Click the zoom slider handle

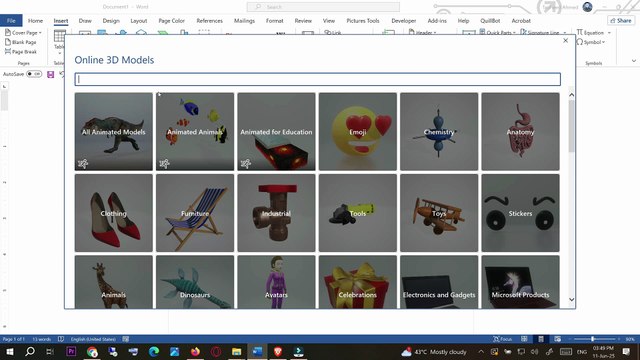tap(592, 339)
